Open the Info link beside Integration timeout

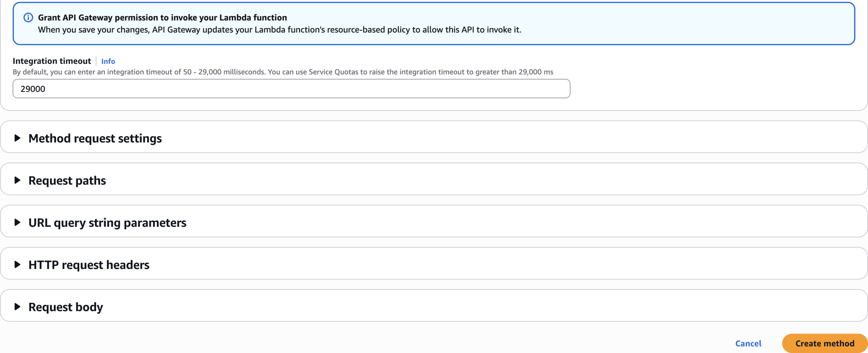[x=108, y=61]
